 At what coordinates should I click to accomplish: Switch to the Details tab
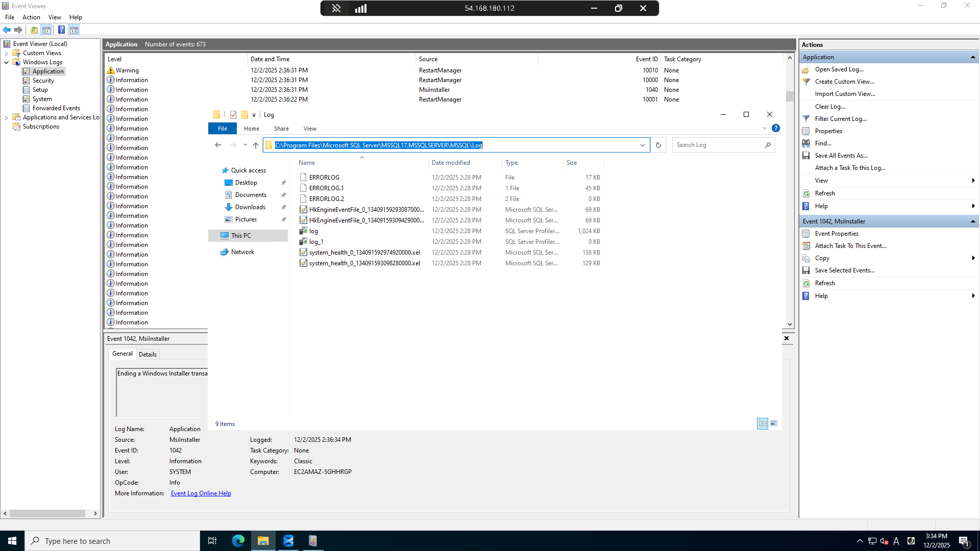tap(148, 355)
